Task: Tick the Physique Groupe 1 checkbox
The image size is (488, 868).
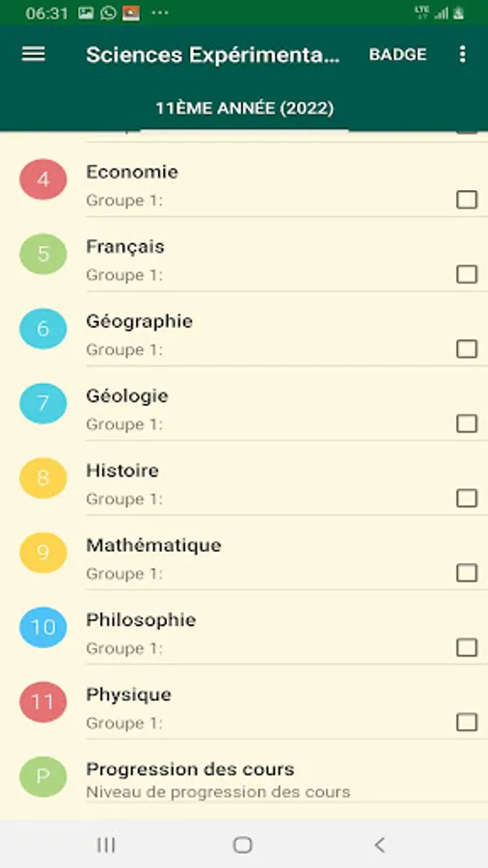Action: pyautogui.click(x=467, y=721)
